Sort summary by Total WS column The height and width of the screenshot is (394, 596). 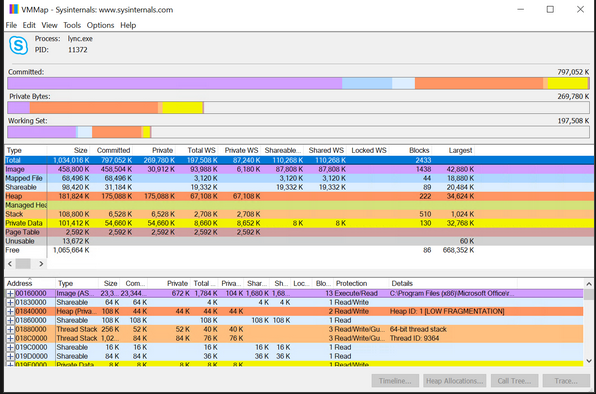point(197,150)
